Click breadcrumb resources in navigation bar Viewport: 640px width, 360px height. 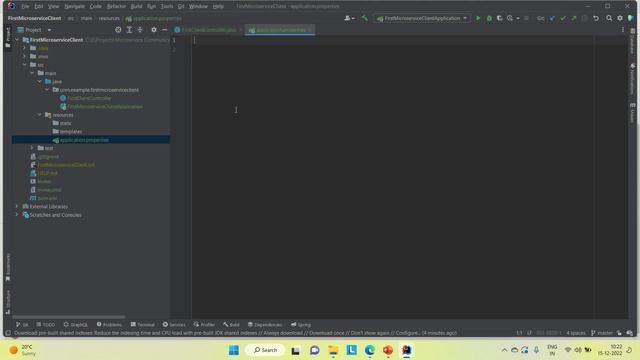coord(109,18)
